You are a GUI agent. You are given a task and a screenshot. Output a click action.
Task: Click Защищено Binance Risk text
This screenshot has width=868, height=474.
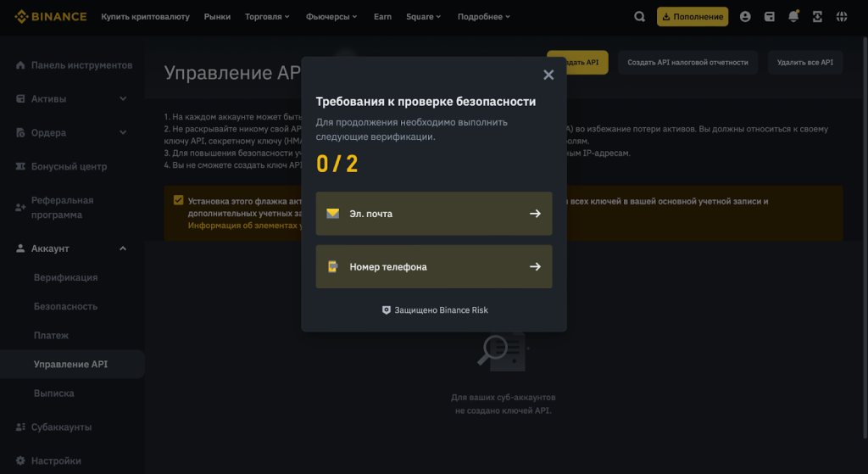click(441, 310)
